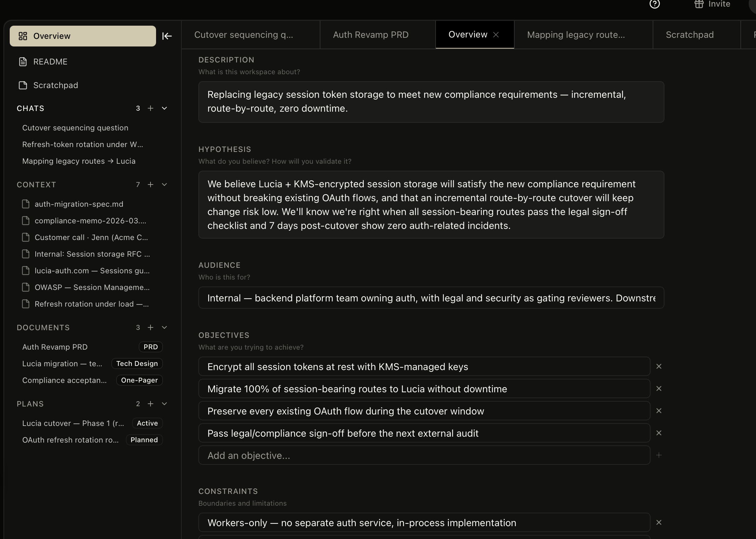This screenshot has height=539, width=756.
Task: Open the "Mapping legacy routes → Lucia" chat
Action: (x=78, y=161)
